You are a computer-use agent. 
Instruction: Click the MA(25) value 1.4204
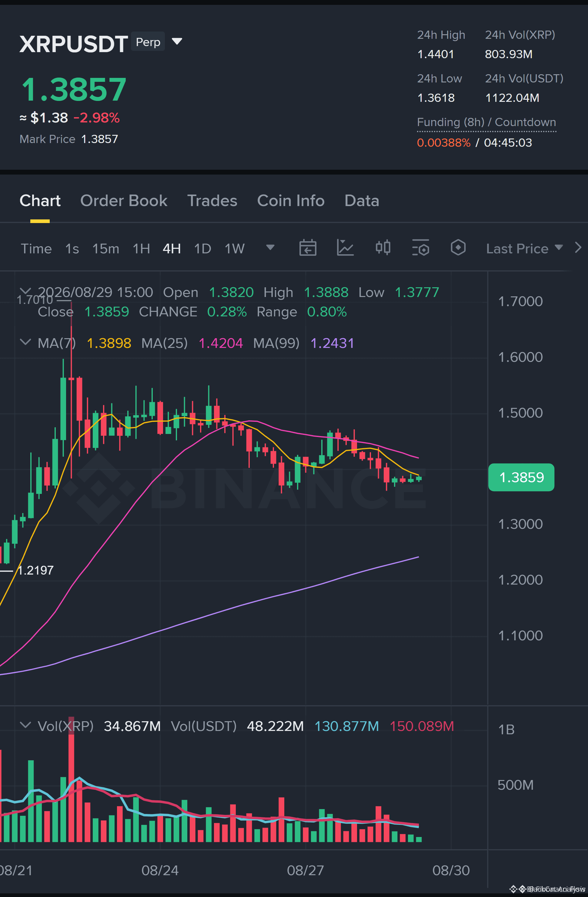coord(221,343)
